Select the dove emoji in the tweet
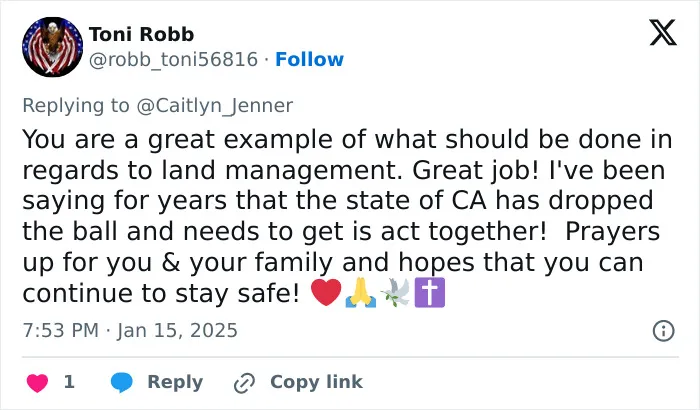The width and height of the screenshot is (700, 410). 395,292
